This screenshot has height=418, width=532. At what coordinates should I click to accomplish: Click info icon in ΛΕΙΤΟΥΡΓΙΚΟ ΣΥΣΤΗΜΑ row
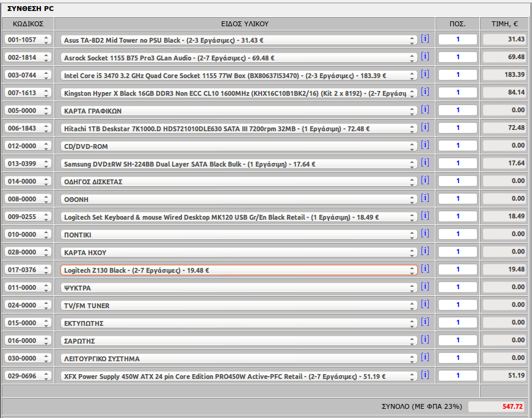[x=425, y=357]
